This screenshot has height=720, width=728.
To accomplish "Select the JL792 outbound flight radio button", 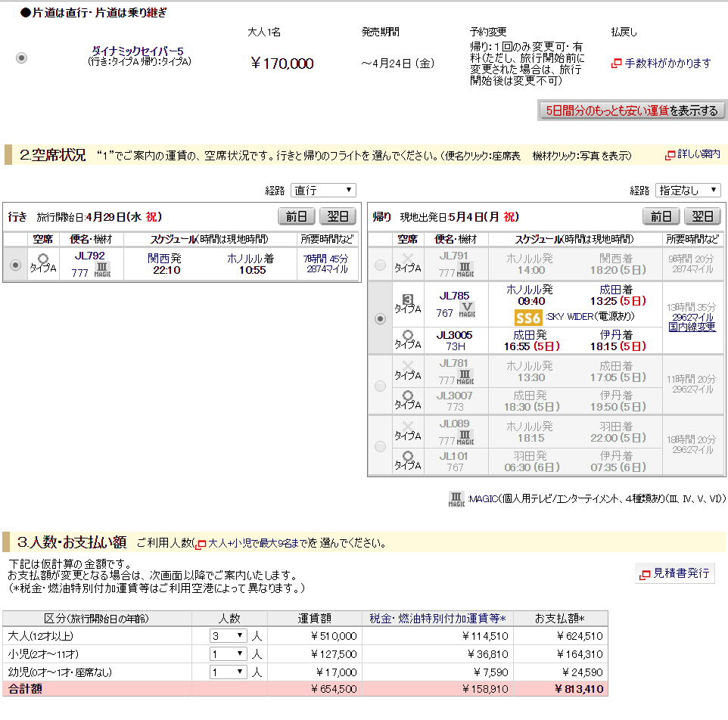I will pyautogui.click(x=15, y=265).
